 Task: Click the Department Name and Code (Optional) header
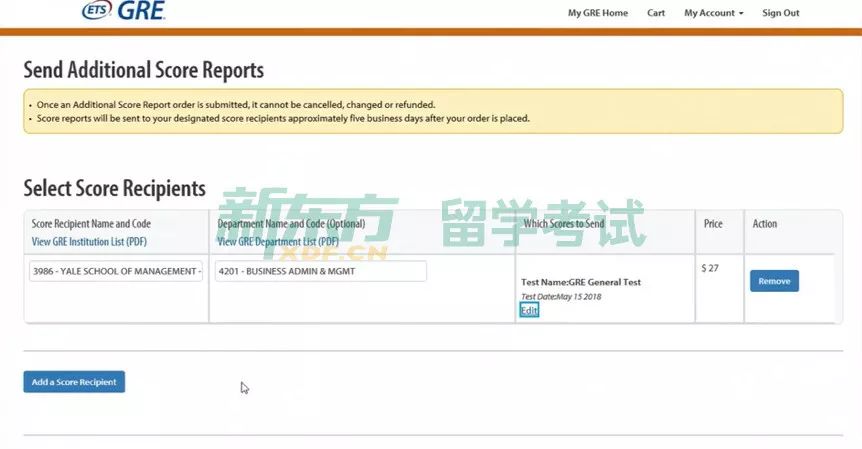[x=291, y=224]
